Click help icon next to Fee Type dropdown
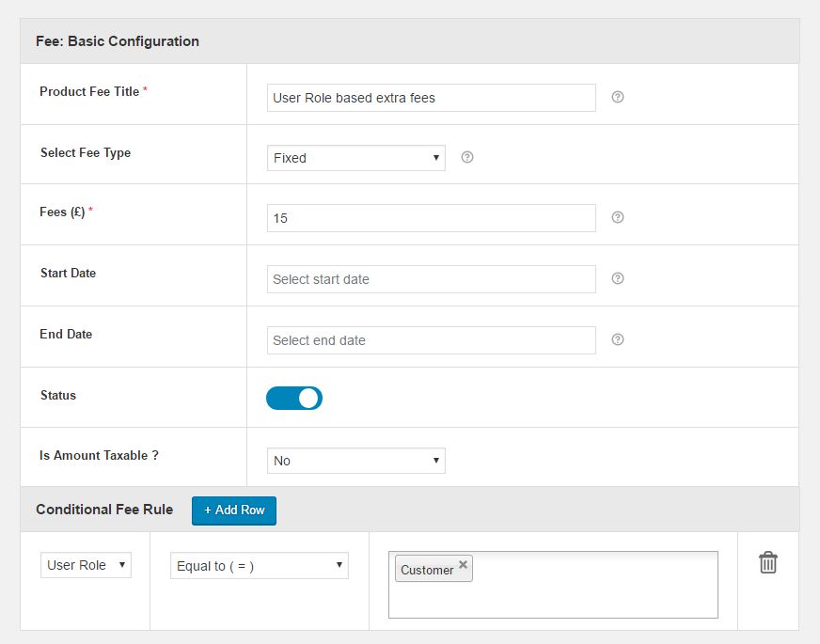 click(x=467, y=157)
